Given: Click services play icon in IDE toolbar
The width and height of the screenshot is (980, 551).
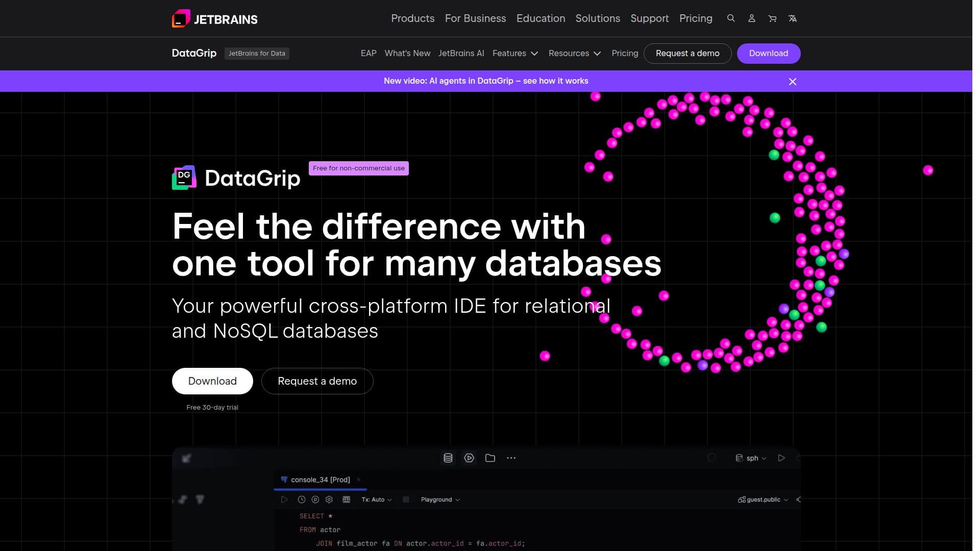Looking at the screenshot, I should tap(469, 458).
